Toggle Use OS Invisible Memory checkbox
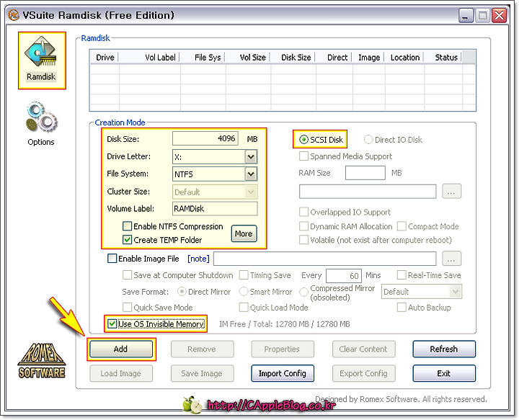Screen dimensions: 519x420 click(x=112, y=323)
